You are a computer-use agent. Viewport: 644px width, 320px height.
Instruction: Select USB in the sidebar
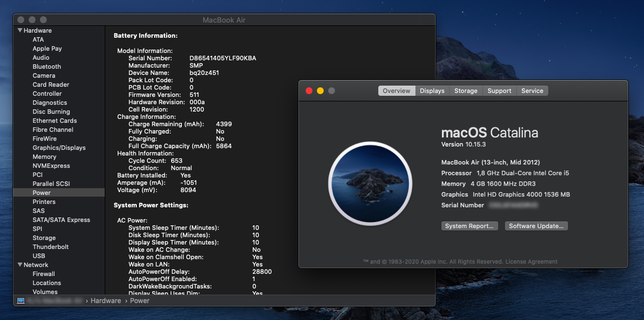pyautogui.click(x=39, y=256)
